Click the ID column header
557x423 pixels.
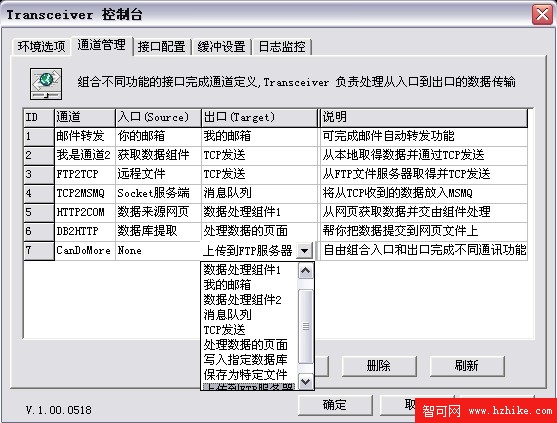pos(39,118)
